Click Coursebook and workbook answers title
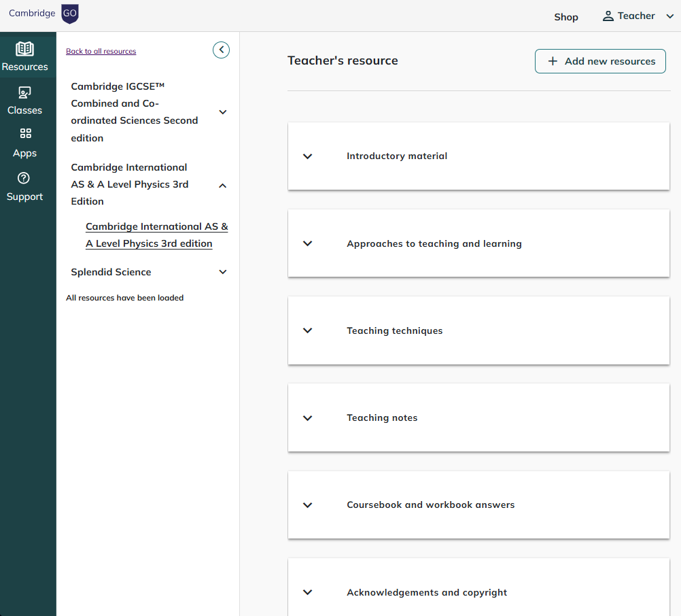Image resolution: width=681 pixels, height=616 pixels. (430, 504)
